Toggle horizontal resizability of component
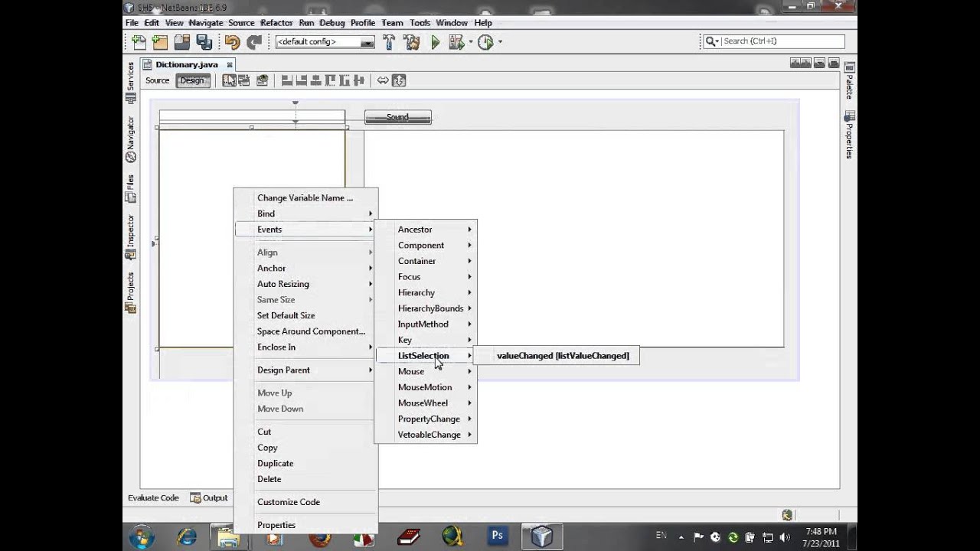 pyautogui.click(x=383, y=80)
